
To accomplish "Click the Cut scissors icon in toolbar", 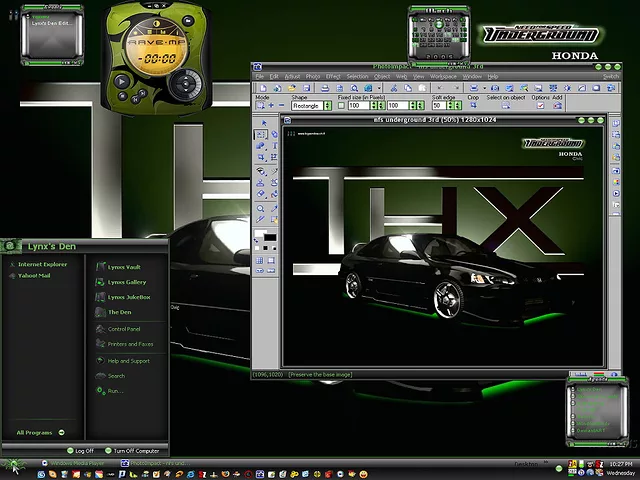I will (x=393, y=88).
